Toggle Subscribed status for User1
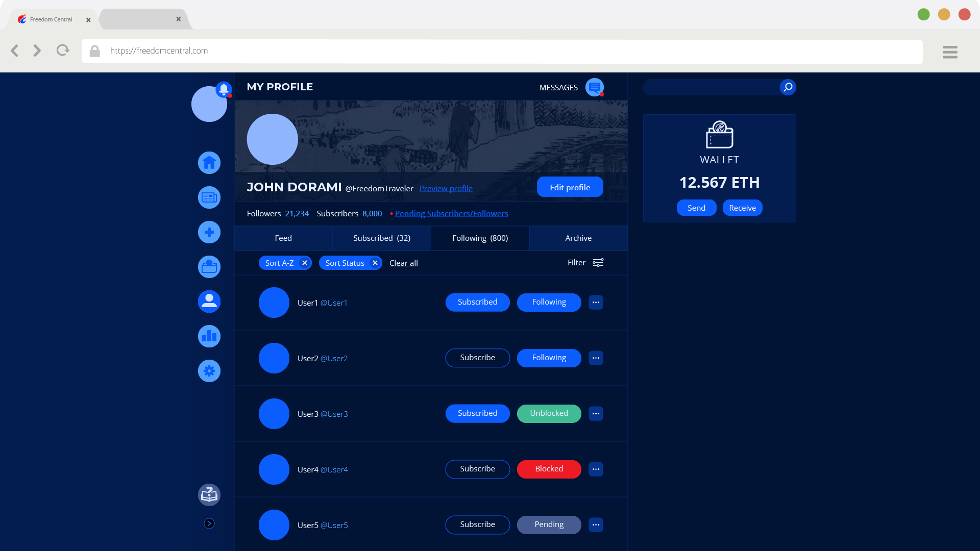Image resolution: width=980 pixels, height=551 pixels. click(x=477, y=302)
